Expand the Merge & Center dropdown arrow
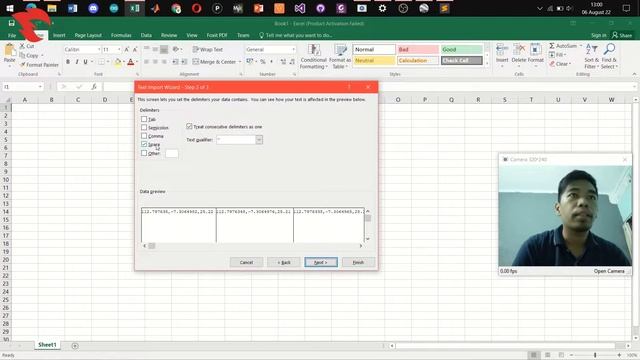 (240, 62)
